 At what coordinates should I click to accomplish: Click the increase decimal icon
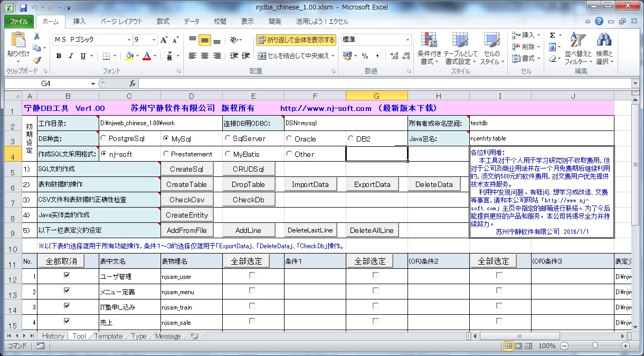click(393, 56)
